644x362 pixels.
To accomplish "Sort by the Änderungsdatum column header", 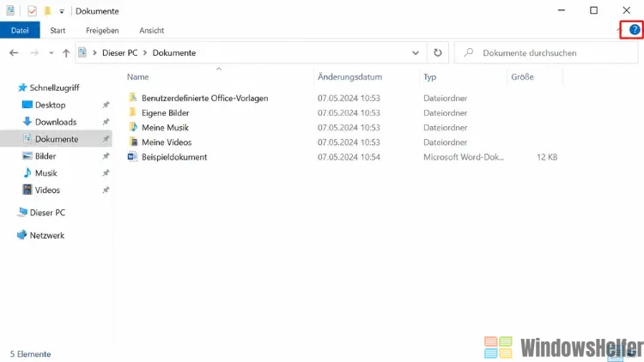I will [x=350, y=76].
